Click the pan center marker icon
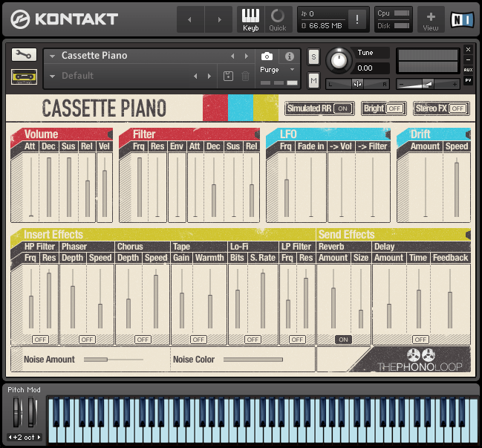Screen dimensions: 482x448 point(357,84)
